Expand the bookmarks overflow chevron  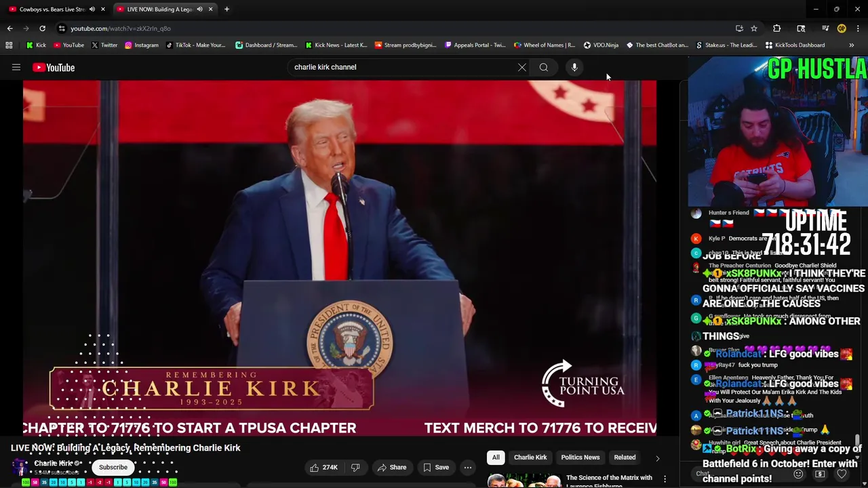[x=852, y=45]
